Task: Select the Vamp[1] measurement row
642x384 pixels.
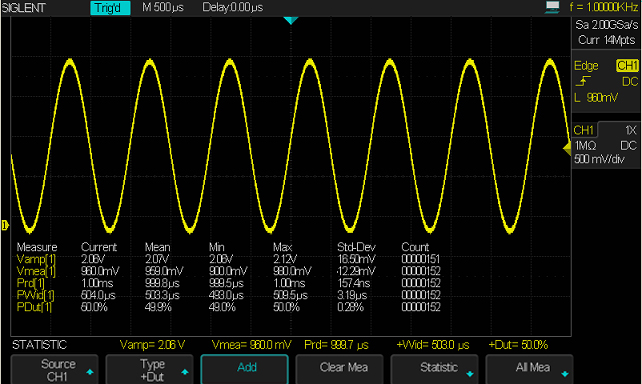Action: click(x=228, y=259)
